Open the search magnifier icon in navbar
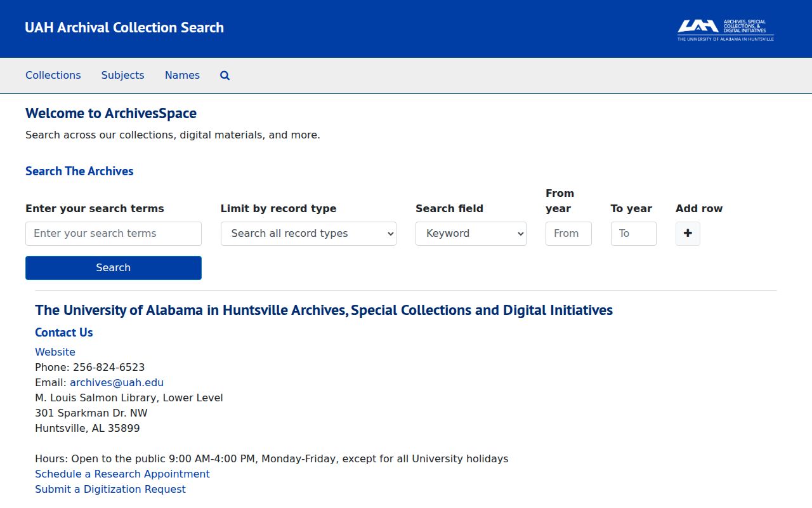The image size is (812, 508). tap(225, 76)
